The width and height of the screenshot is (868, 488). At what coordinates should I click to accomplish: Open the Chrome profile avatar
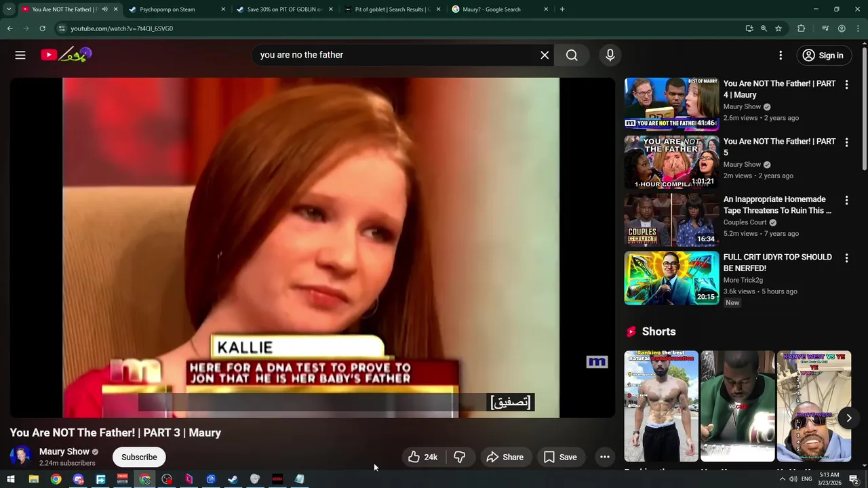click(842, 28)
